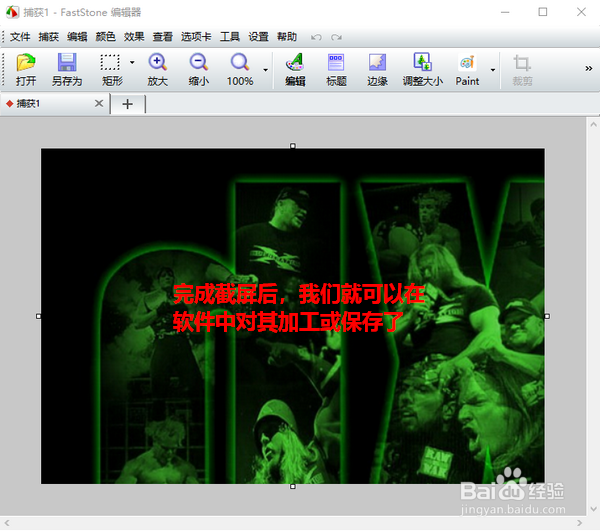The width and height of the screenshot is (600, 531).
Task: Click the FastStone app icon in title bar
Action: click(12, 12)
